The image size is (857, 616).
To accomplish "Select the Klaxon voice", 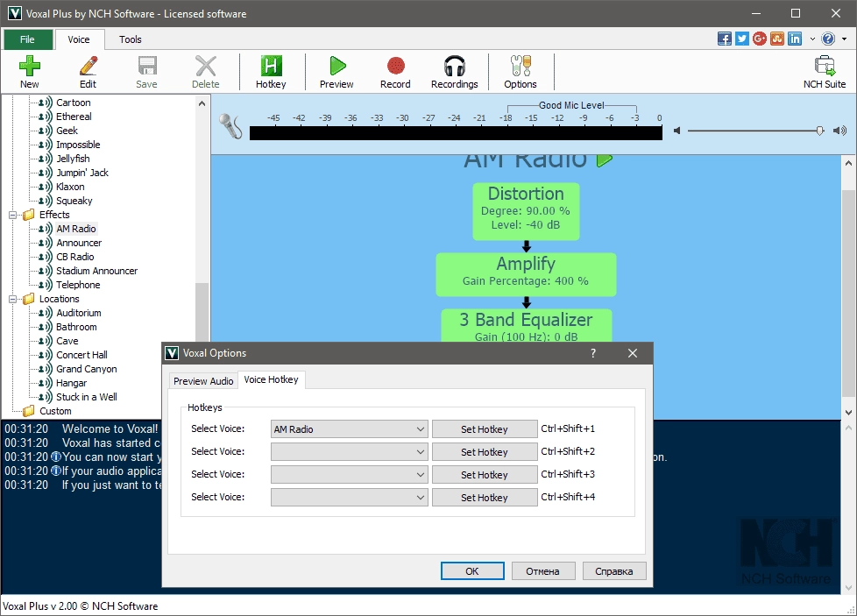I will pos(70,187).
